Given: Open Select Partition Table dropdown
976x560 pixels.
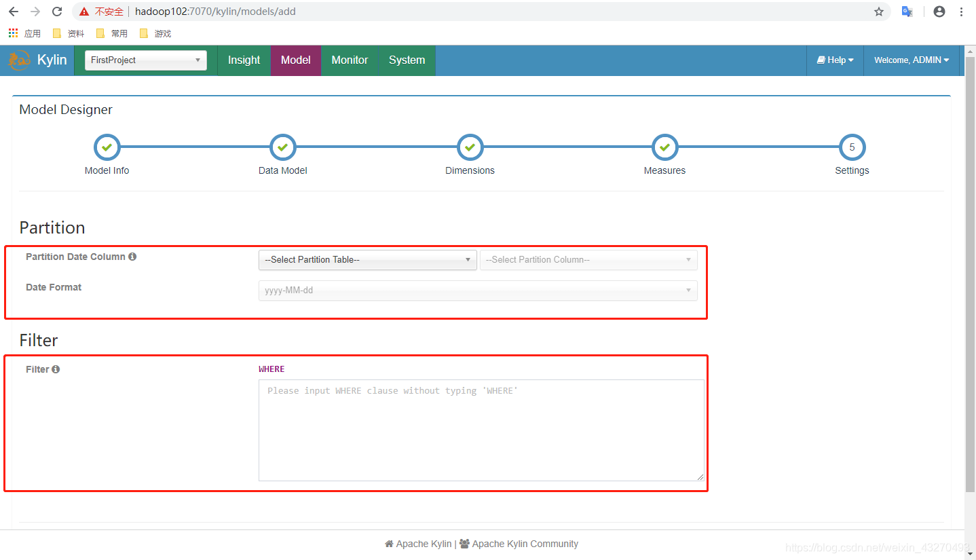Looking at the screenshot, I should tap(368, 260).
